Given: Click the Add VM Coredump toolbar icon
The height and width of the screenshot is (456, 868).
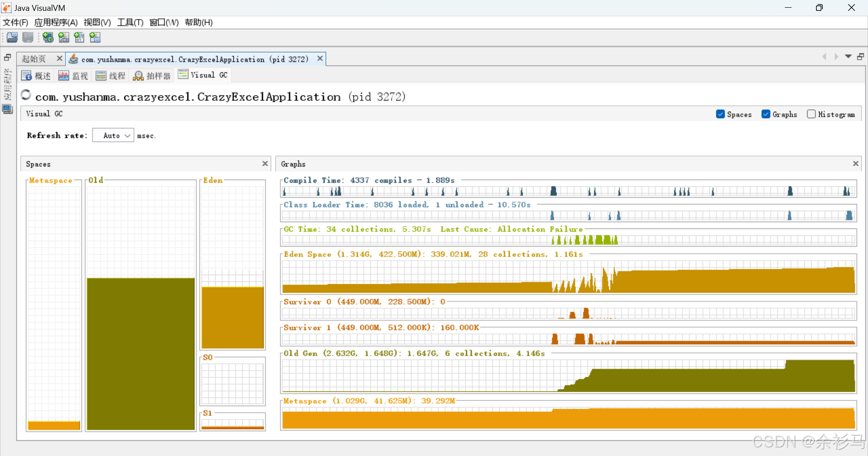Looking at the screenshot, I should click(79, 38).
